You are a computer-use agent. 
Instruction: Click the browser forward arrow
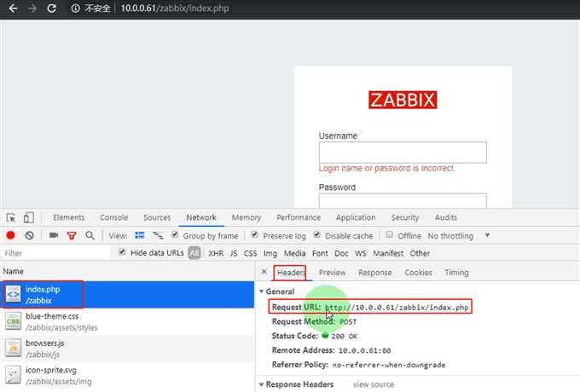point(32,9)
